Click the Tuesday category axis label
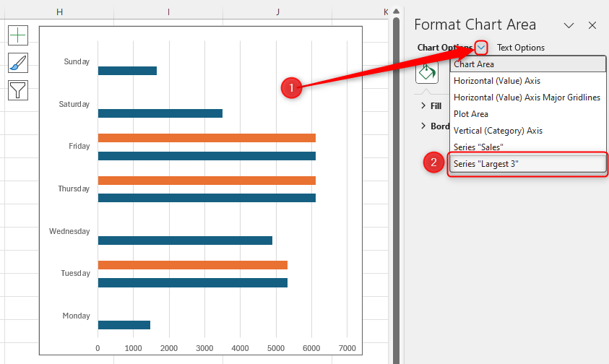The width and height of the screenshot is (609, 364). pos(75,273)
